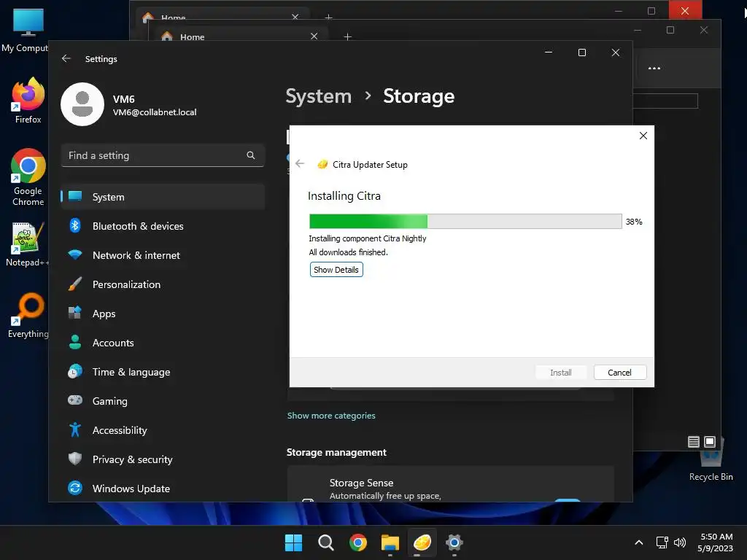Select the Google Chrome desktop shortcut
This screenshot has width=747, height=560.
(28, 177)
